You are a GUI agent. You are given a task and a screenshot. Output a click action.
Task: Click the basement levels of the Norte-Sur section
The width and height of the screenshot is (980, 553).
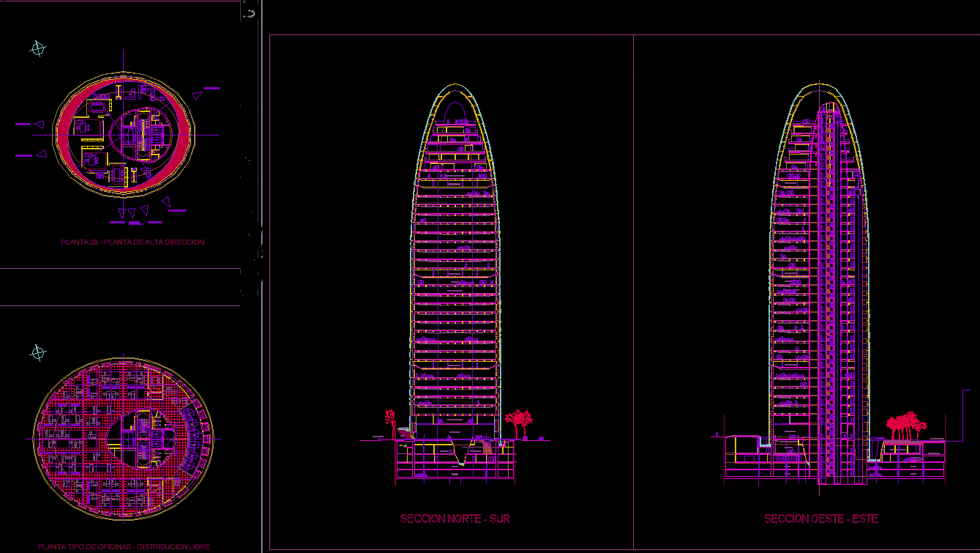454,461
